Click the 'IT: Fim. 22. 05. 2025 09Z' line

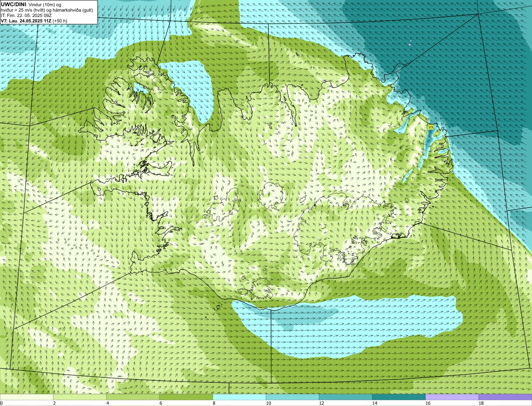coord(26,15)
